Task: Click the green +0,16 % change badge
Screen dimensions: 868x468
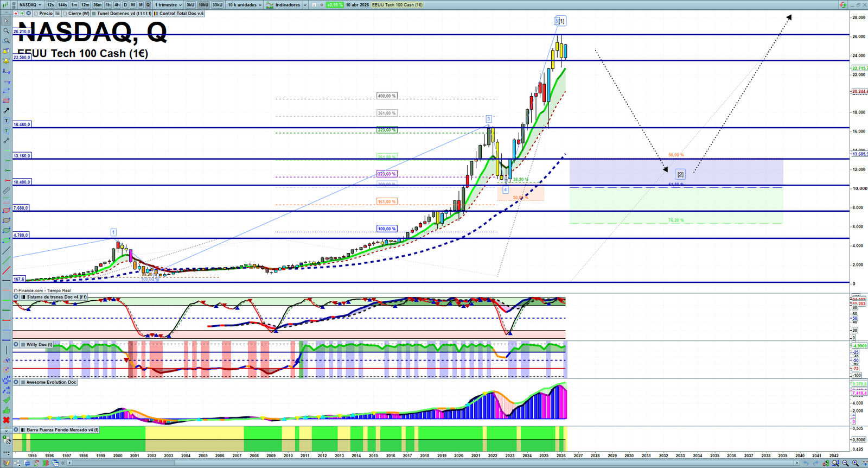Action: pyautogui.click(x=335, y=5)
